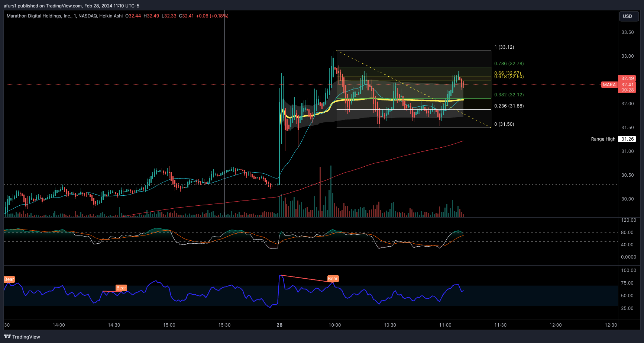Screen dimensions: 644x343
Task: Click the 31.26 Range High price tag
Action: click(627, 139)
